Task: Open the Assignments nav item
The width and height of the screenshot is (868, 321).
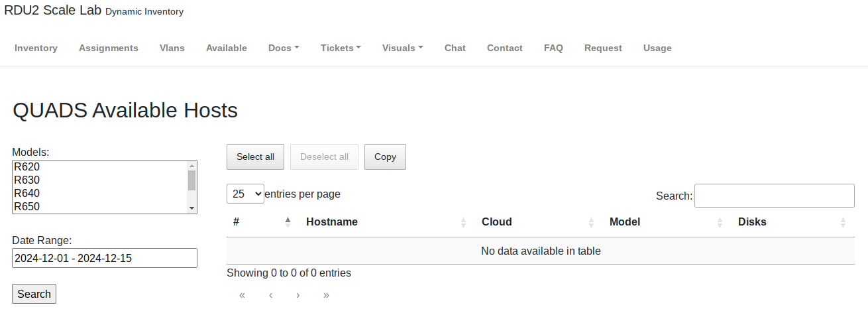Action: pos(109,48)
